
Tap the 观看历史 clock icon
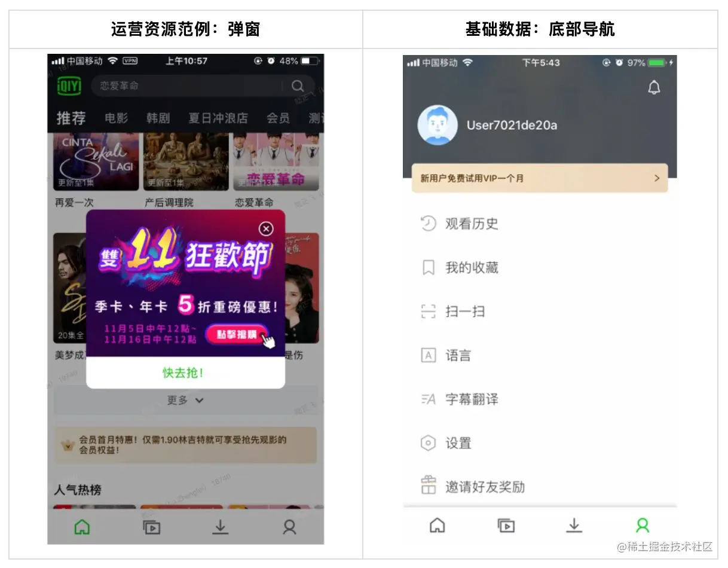(x=429, y=224)
